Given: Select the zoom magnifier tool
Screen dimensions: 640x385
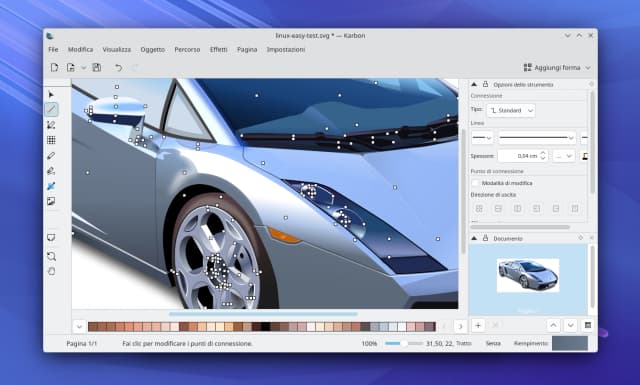Looking at the screenshot, I should 51,256.
